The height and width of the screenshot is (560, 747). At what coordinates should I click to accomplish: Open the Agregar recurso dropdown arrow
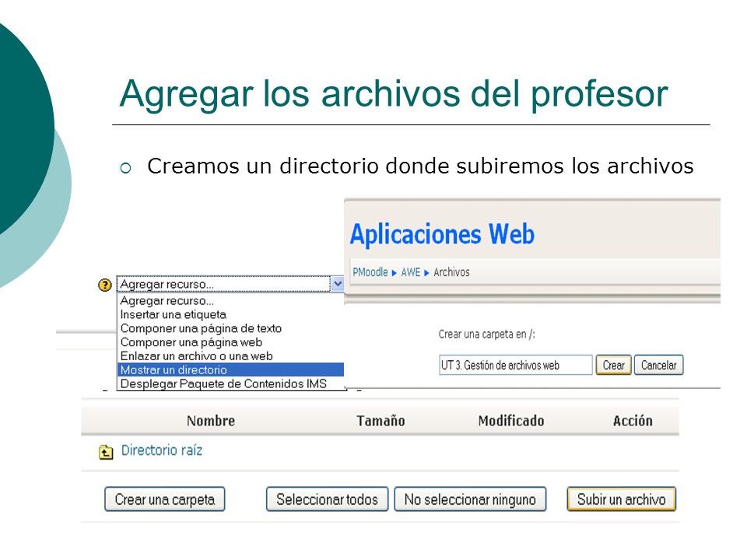337,285
